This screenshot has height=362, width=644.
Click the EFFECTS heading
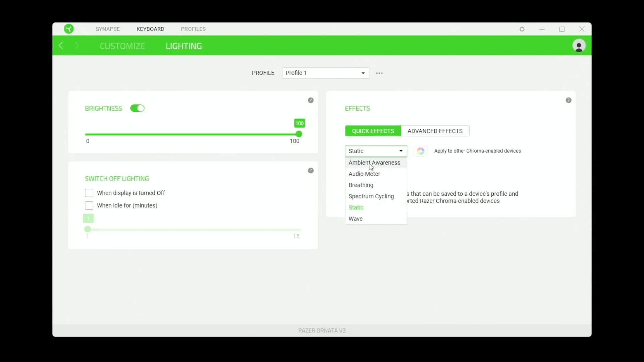pyautogui.click(x=357, y=108)
